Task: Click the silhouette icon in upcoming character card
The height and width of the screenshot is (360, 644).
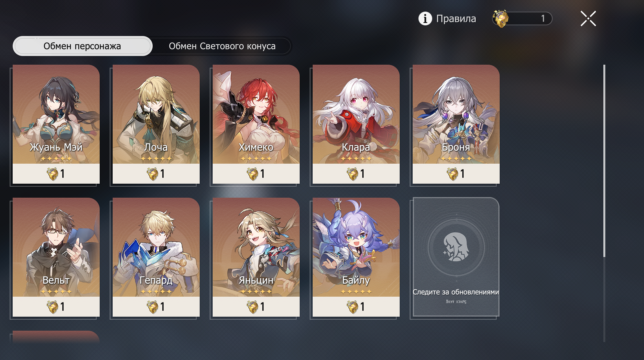Action: [456, 247]
